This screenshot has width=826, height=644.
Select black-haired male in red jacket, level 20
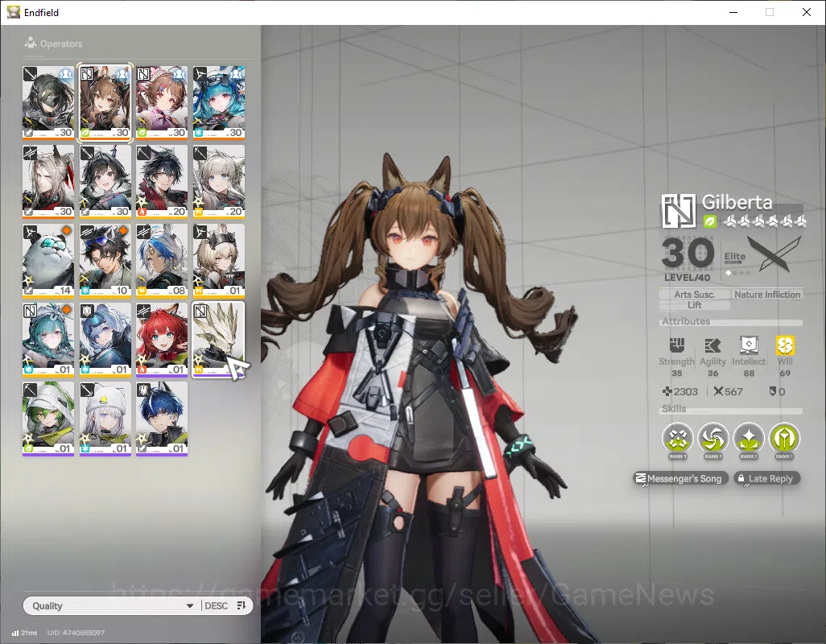(x=162, y=180)
